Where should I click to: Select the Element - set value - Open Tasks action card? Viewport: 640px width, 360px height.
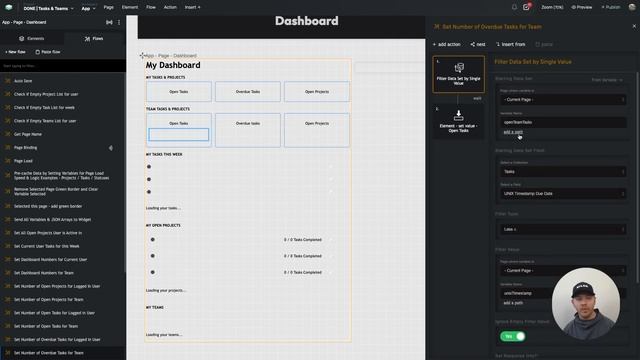tap(458, 121)
